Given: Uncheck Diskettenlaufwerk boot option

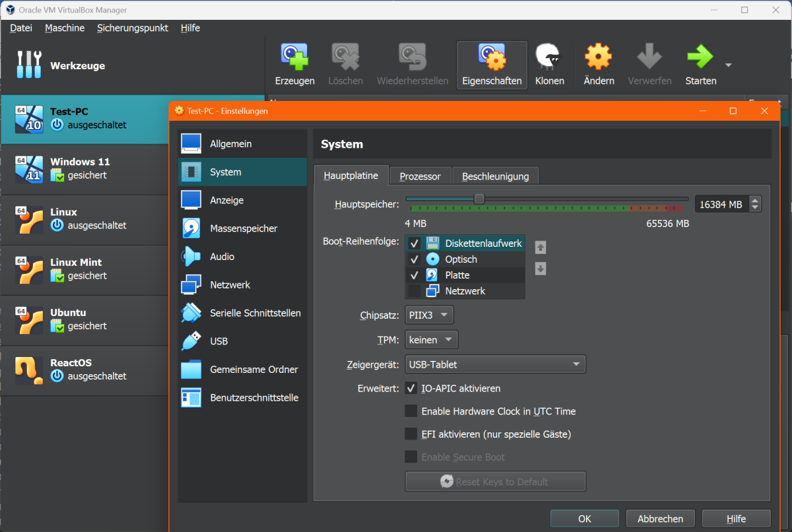Looking at the screenshot, I should [x=414, y=244].
